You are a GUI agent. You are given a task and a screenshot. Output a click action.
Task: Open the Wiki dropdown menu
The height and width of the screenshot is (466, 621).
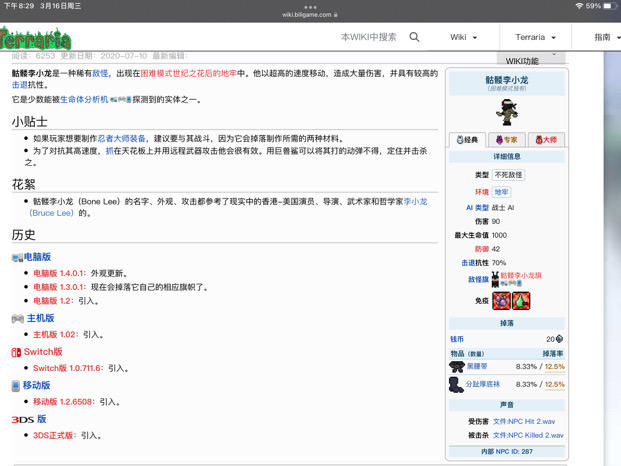point(463,37)
